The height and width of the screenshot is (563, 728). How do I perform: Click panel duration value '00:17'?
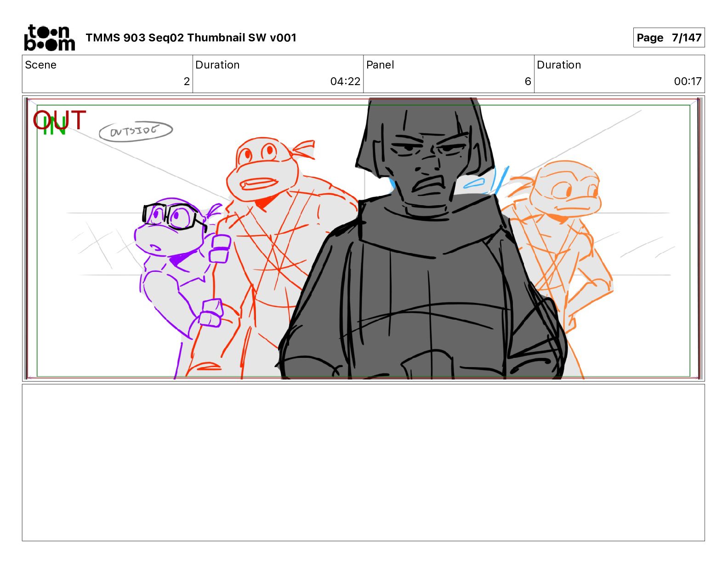(688, 81)
